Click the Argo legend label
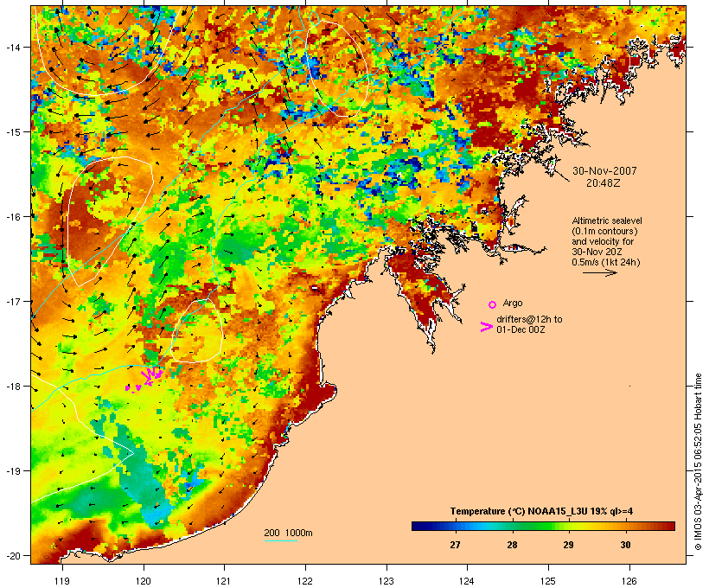This screenshot has width=709, height=588. pos(513,303)
